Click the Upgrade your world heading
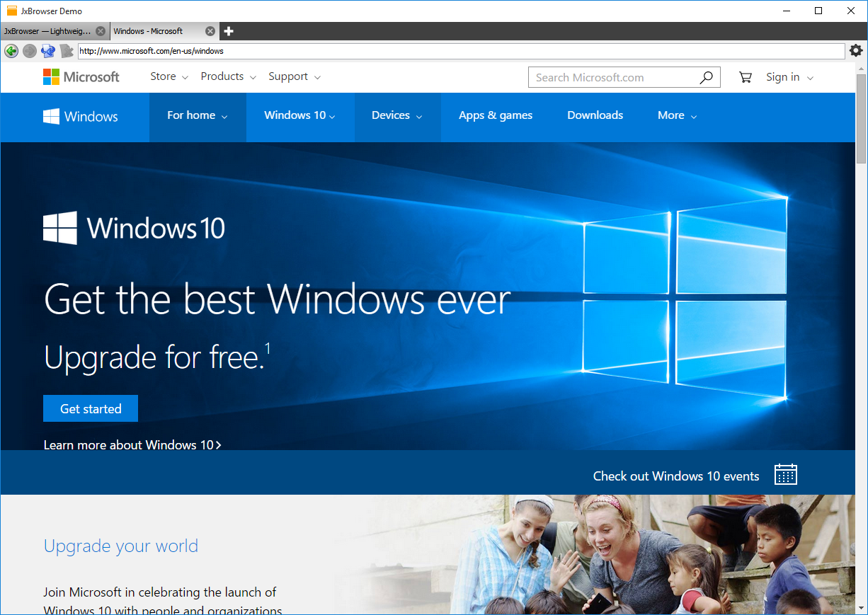This screenshot has height=615, width=868. [x=121, y=546]
